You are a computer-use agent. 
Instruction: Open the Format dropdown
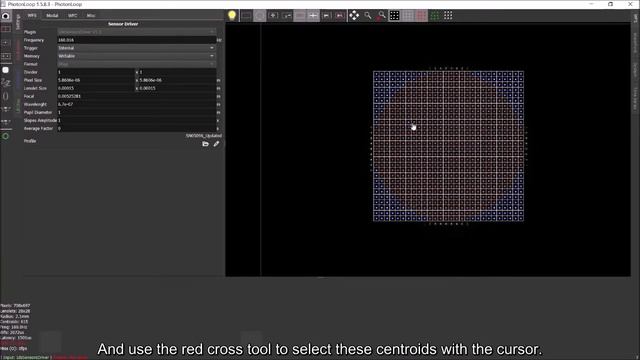point(136,64)
